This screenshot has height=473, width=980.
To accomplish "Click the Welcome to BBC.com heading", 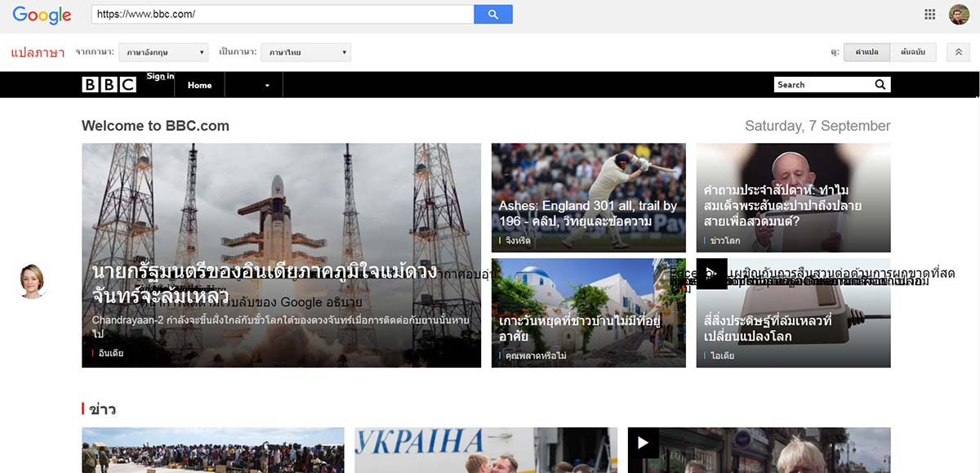I will [155, 126].
